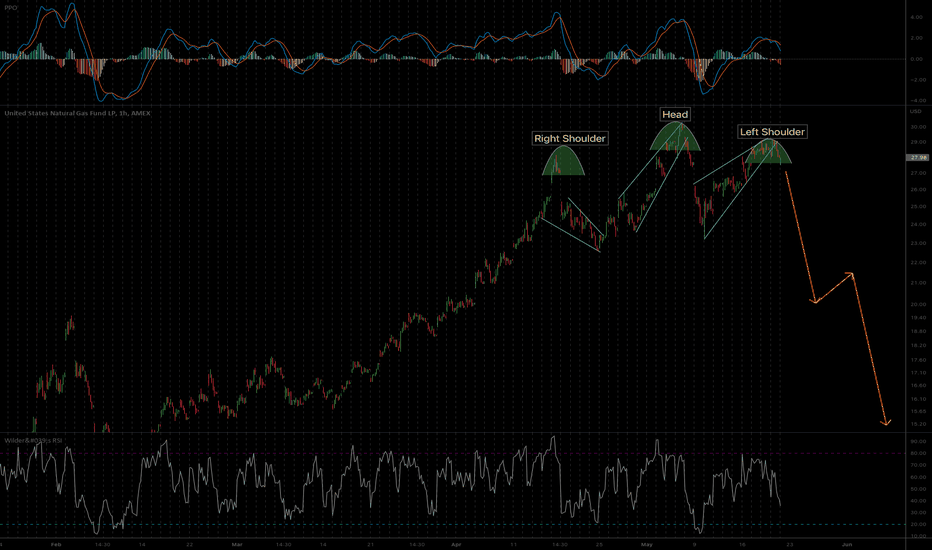The width and height of the screenshot is (932, 550).
Task: Open the PPO indicator title
Action: [11, 8]
